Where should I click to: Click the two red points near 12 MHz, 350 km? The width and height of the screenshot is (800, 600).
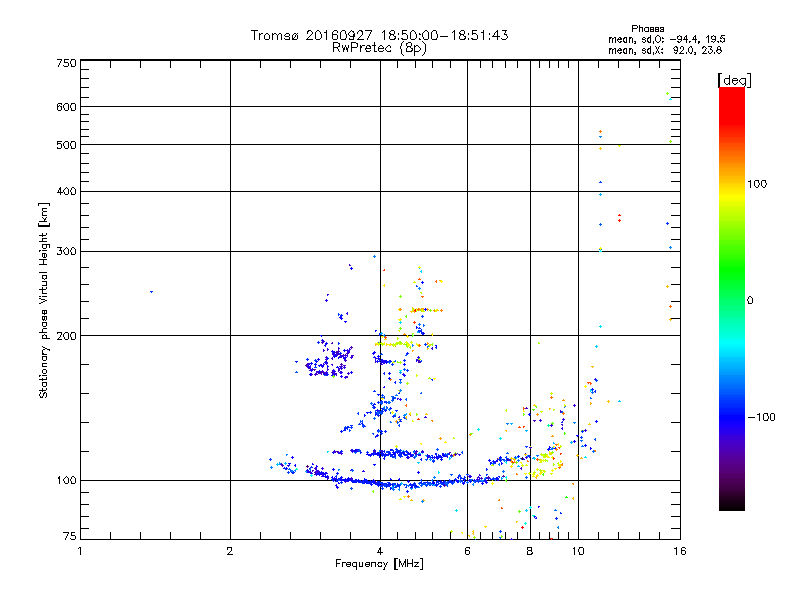tap(619, 218)
